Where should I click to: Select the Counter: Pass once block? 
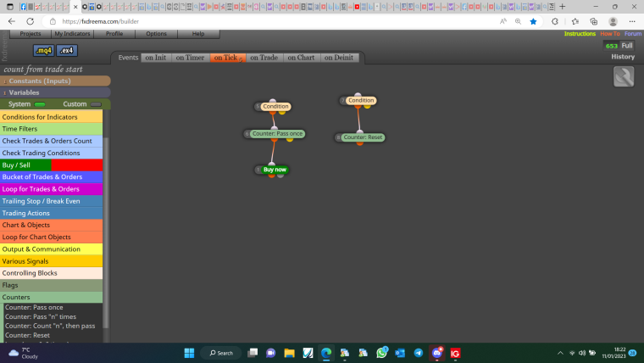[277, 134]
